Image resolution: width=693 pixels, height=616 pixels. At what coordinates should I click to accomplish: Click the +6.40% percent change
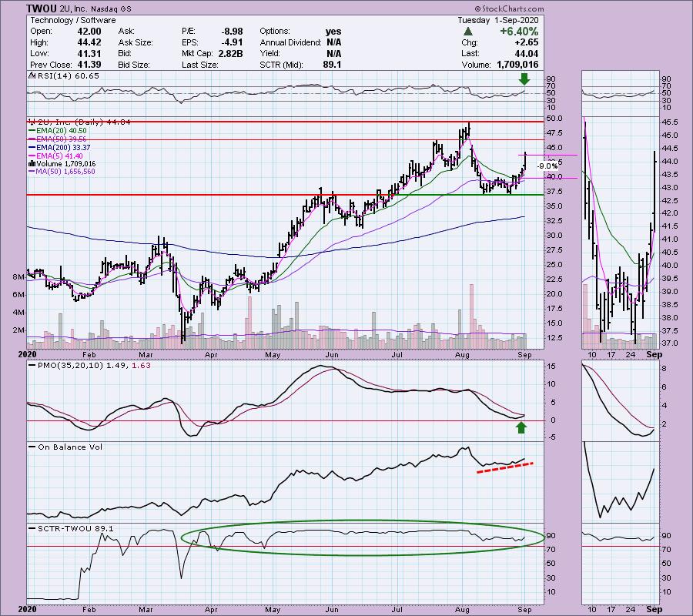[x=519, y=32]
